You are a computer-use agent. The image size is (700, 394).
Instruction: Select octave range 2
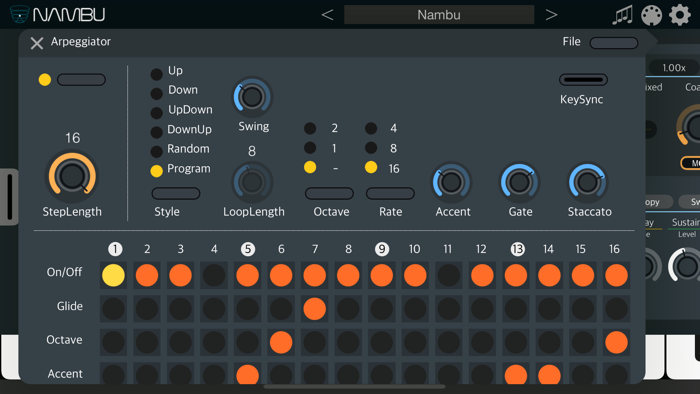[310, 129]
